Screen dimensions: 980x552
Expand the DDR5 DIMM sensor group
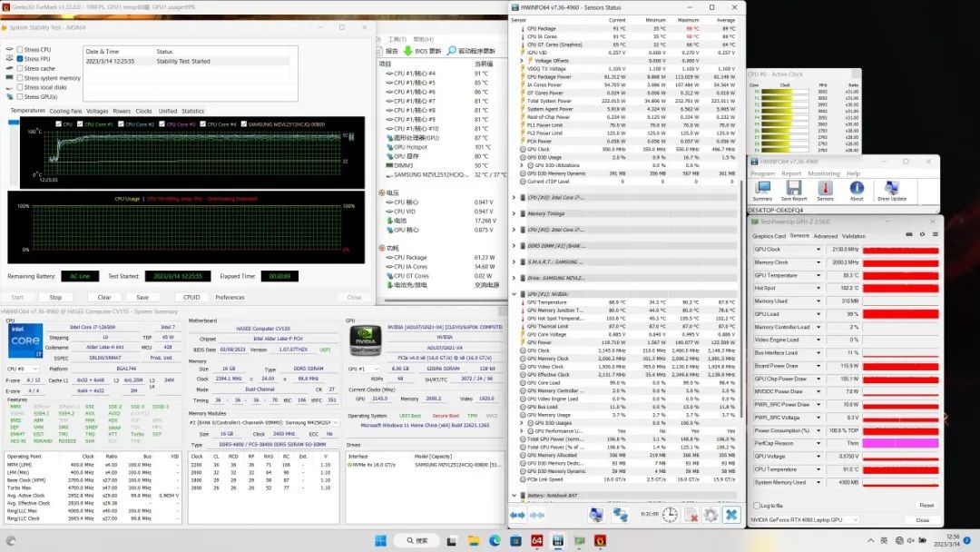[x=514, y=246]
